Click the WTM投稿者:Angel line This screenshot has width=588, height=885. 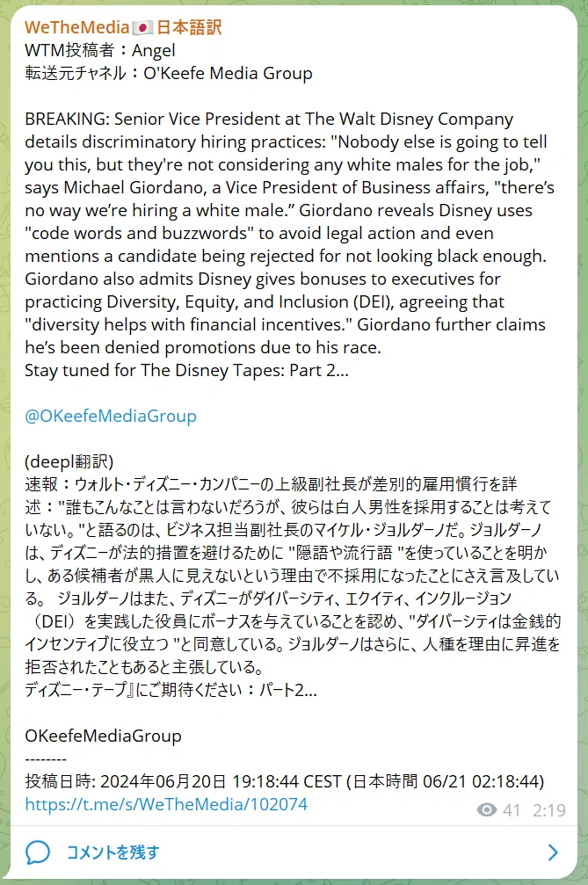(100, 50)
